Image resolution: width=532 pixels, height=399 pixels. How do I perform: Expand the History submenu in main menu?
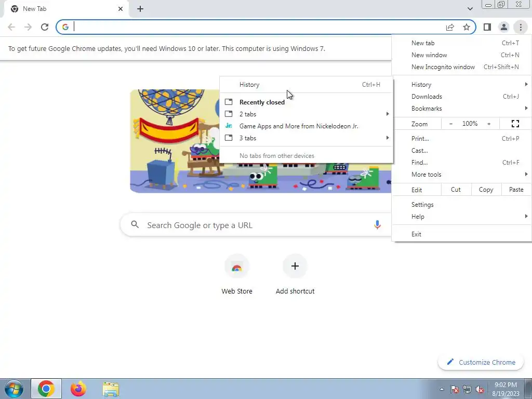click(461, 85)
